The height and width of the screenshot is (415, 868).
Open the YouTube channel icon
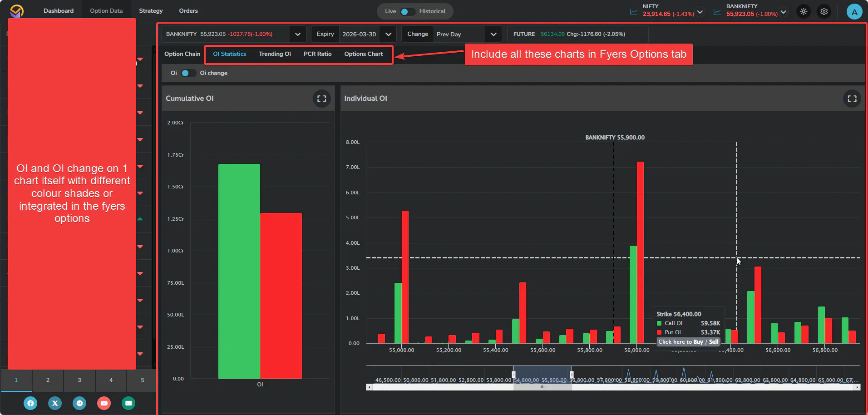pos(104,403)
